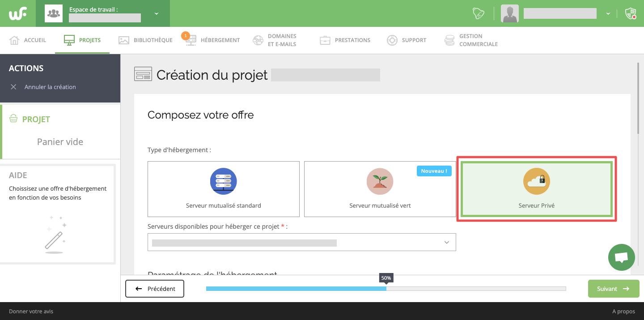Screen dimensions: 644x320
Task: Click the blue server rack icon
Action: [224, 181]
